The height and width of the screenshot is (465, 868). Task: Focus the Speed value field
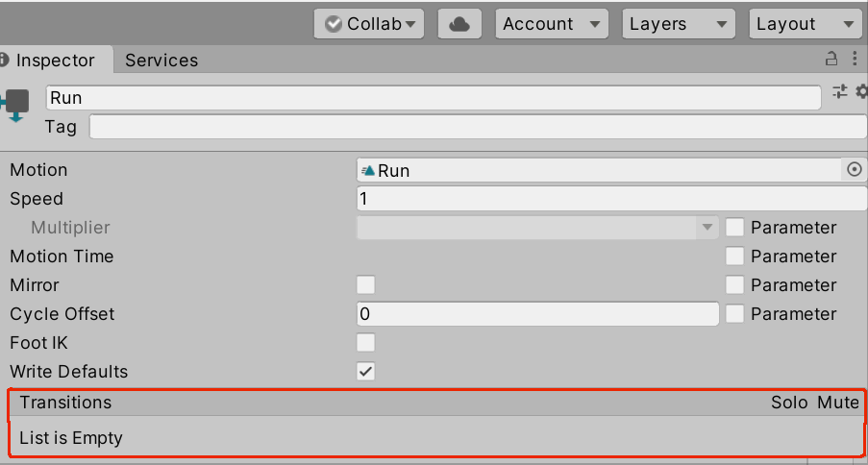coord(611,199)
